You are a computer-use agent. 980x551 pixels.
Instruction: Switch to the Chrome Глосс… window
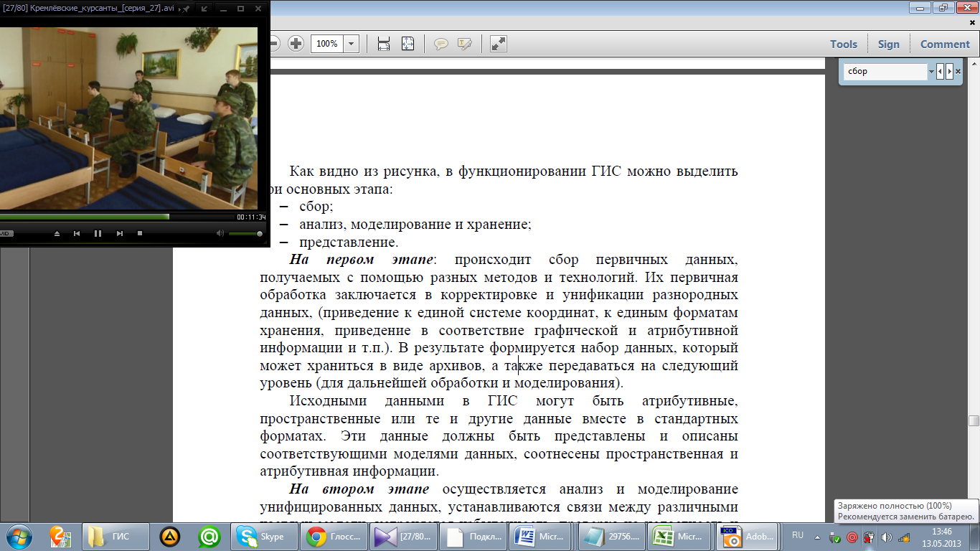pos(332,536)
